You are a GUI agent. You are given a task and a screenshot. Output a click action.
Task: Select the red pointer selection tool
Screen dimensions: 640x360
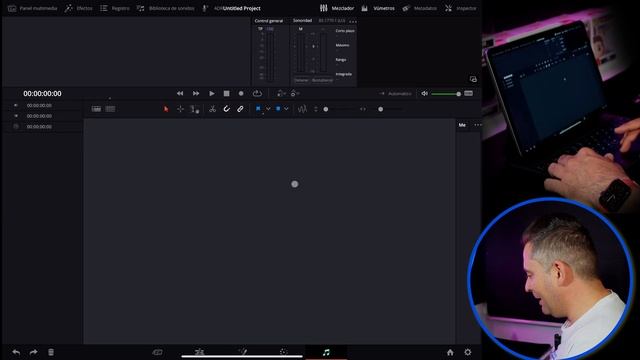(x=166, y=109)
